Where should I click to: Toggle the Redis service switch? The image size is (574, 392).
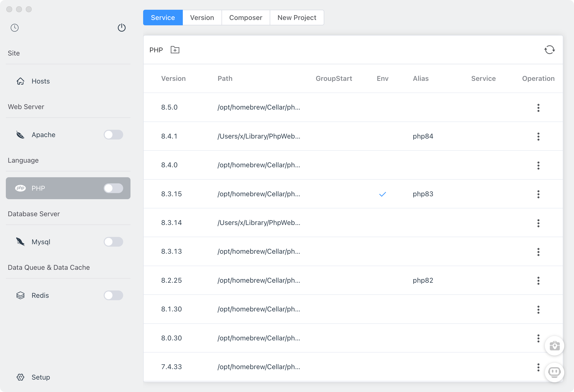click(x=113, y=295)
